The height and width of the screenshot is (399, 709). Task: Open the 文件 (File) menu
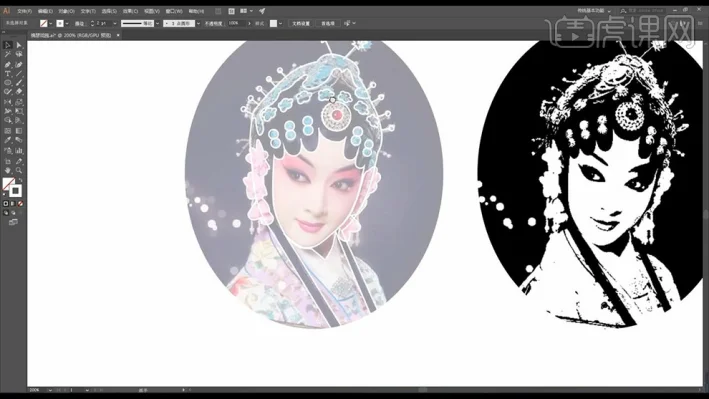[24, 11]
